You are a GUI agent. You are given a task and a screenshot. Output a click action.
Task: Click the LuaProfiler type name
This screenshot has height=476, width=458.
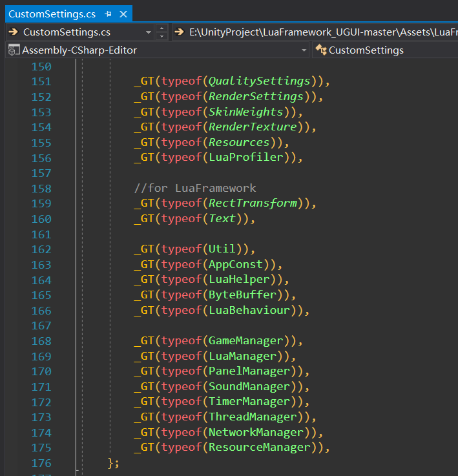246,157
